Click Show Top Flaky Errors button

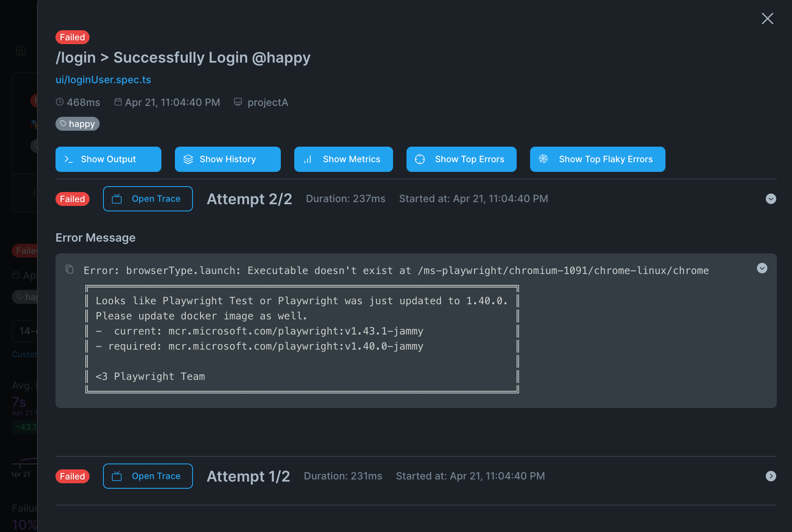click(x=598, y=159)
